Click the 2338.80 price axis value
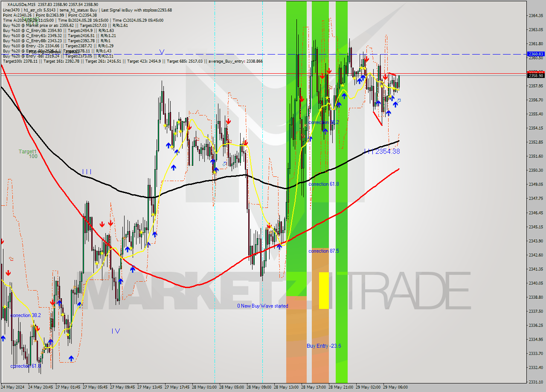Screen dimensions: 546x392 click(x=536, y=297)
